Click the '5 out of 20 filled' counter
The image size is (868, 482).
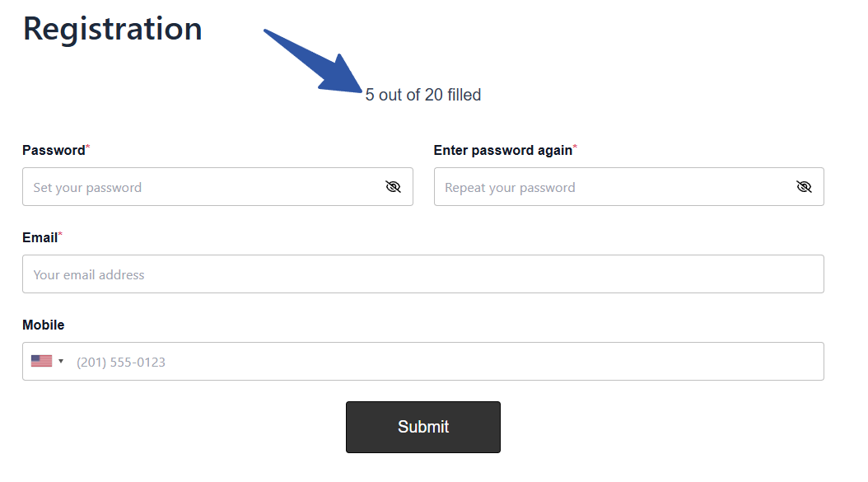point(423,95)
